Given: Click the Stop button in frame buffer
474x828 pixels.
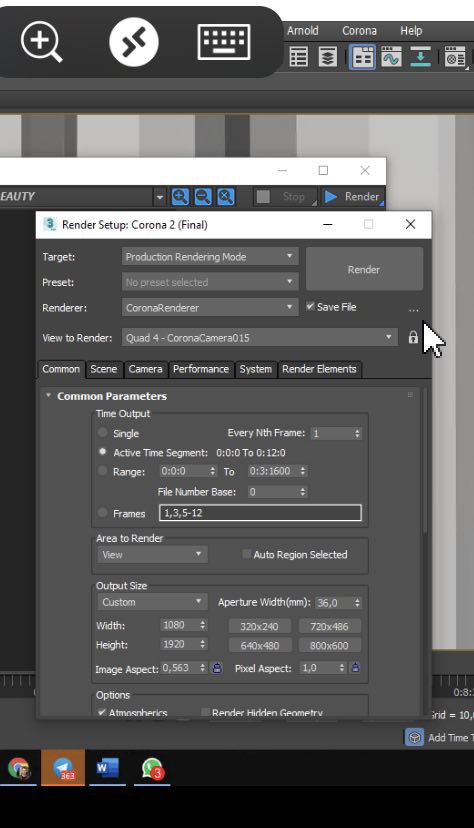Looking at the screenshot, I should (285, 196).
